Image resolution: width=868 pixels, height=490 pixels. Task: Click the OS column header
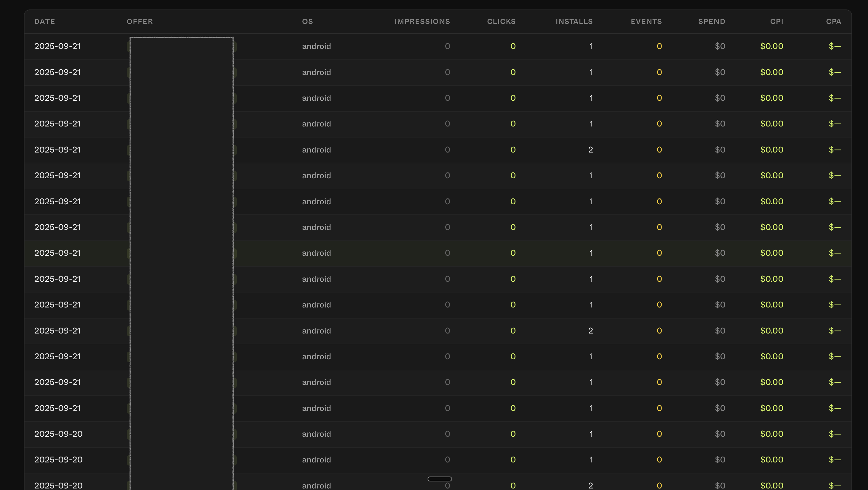307,21
